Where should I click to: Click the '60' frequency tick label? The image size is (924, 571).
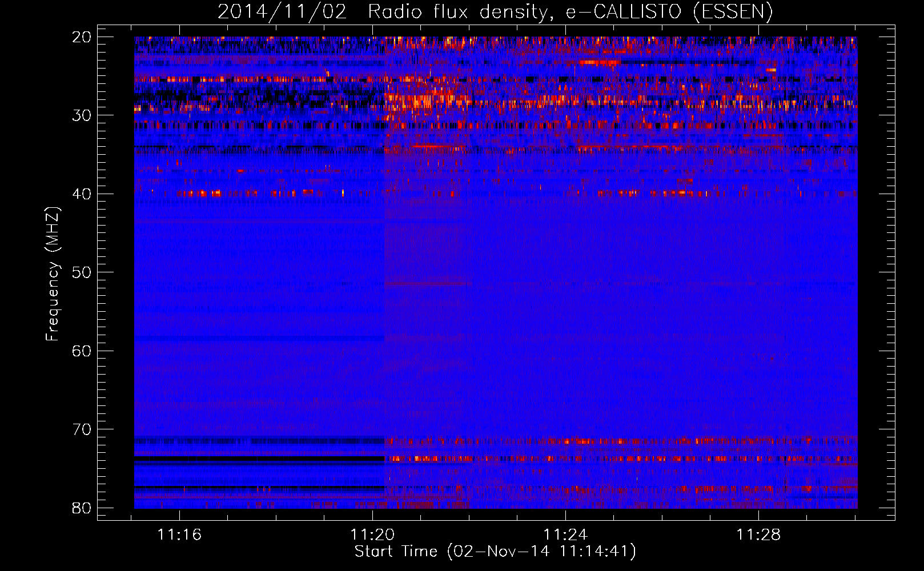click(82, 351)
